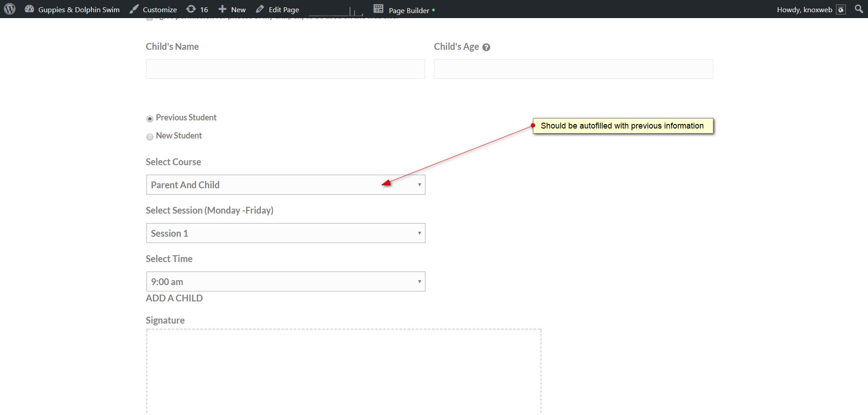Click the stats graph in admin bar

coord(336,11)
